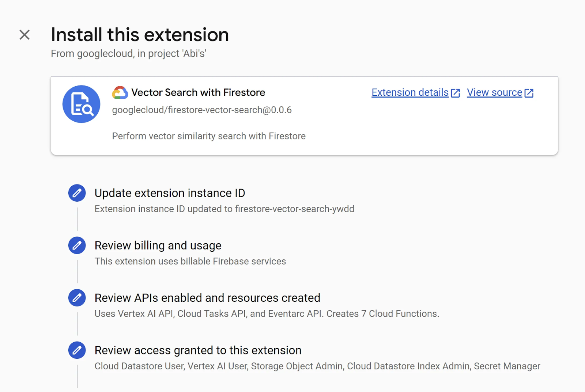Image resolution: width=585 pixels, height=392 pixels.
Task: Click the Google Cloud logo beside extension name
Action: tap(120, 93)
